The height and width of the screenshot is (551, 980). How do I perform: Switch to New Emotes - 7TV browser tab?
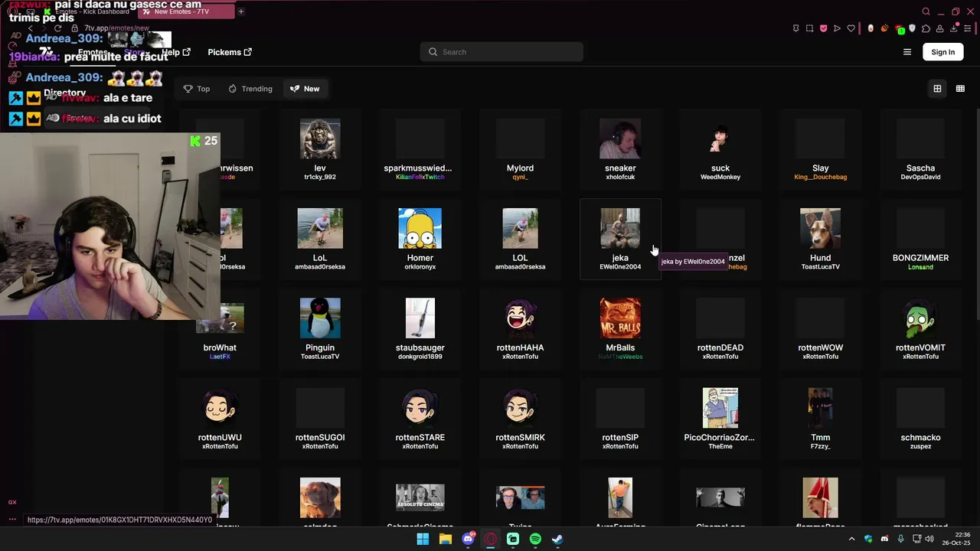tap(188, 11)
